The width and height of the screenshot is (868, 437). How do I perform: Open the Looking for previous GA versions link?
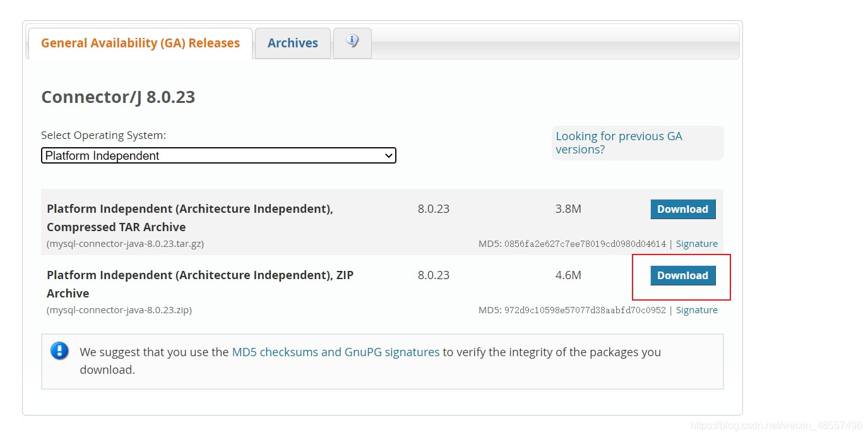[618, 143]
